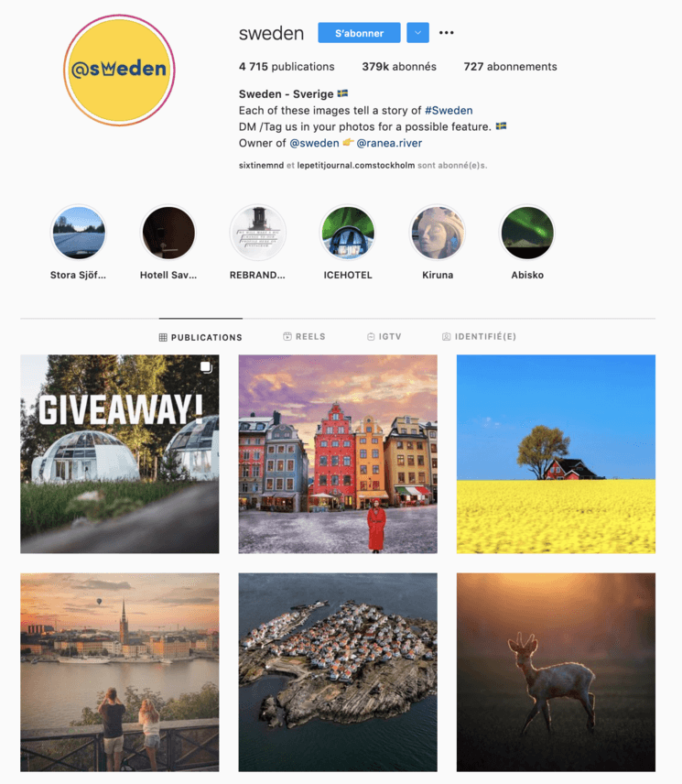Open the Hotell Sav... story highlight

click(x=168, y=233)
